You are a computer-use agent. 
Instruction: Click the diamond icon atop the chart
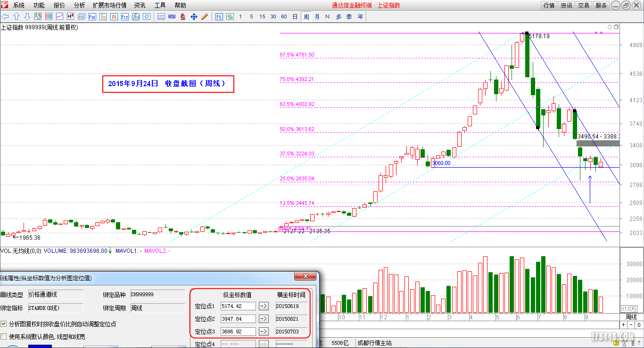[x=610, y=27]
